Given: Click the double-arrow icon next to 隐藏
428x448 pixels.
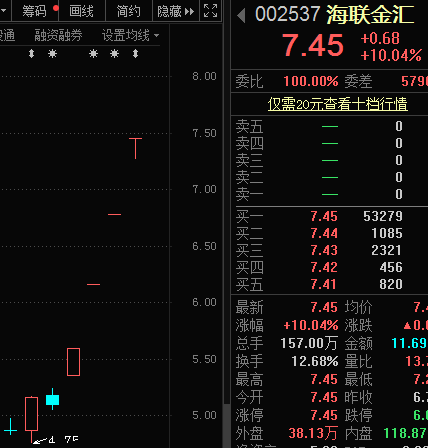Looking at the screenshot, I should pyautogui.click(x=189, y=12).
